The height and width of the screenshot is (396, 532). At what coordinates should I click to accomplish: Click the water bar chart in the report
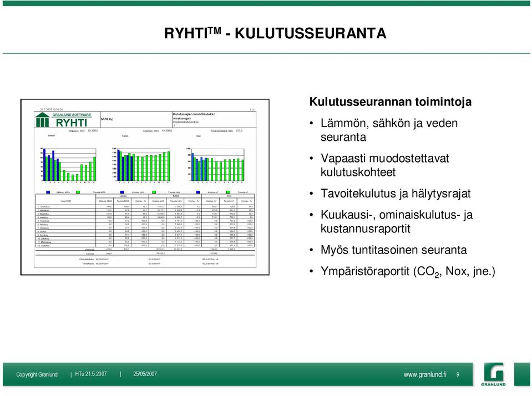tap(215, 165)
